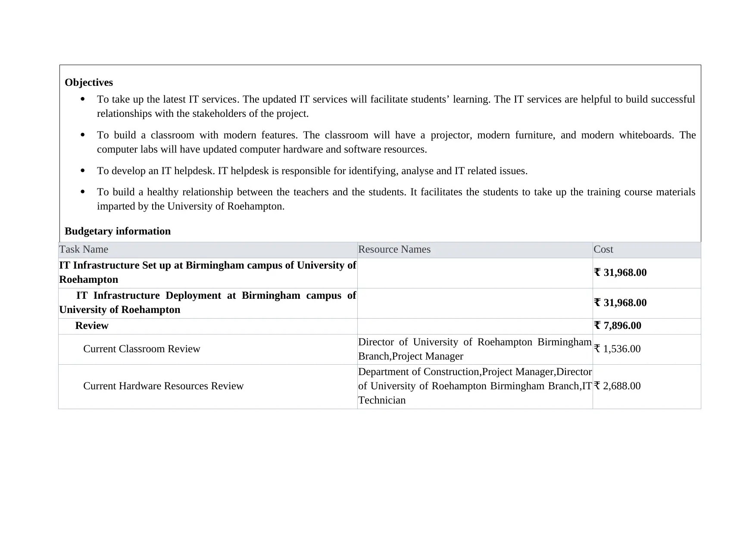Click the Cost column header
756x535 pixels.
coord(647,250)
